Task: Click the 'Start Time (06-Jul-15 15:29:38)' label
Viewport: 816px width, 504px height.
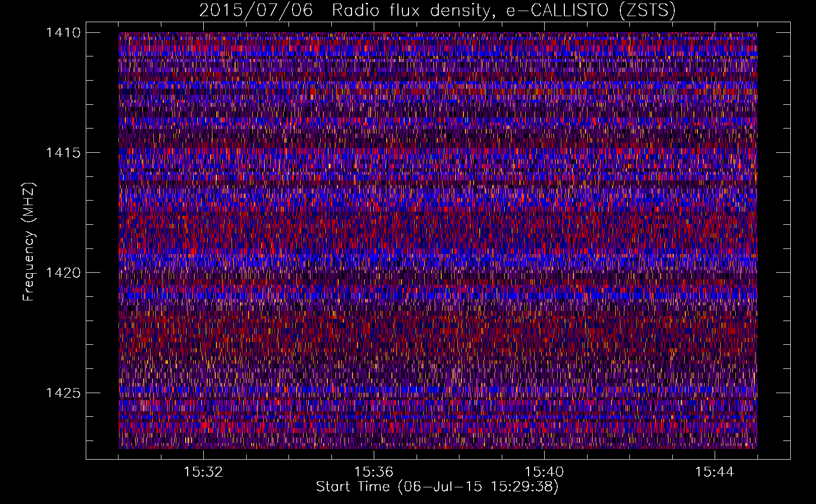Action: pyautogui.click(x=437, y=487)
